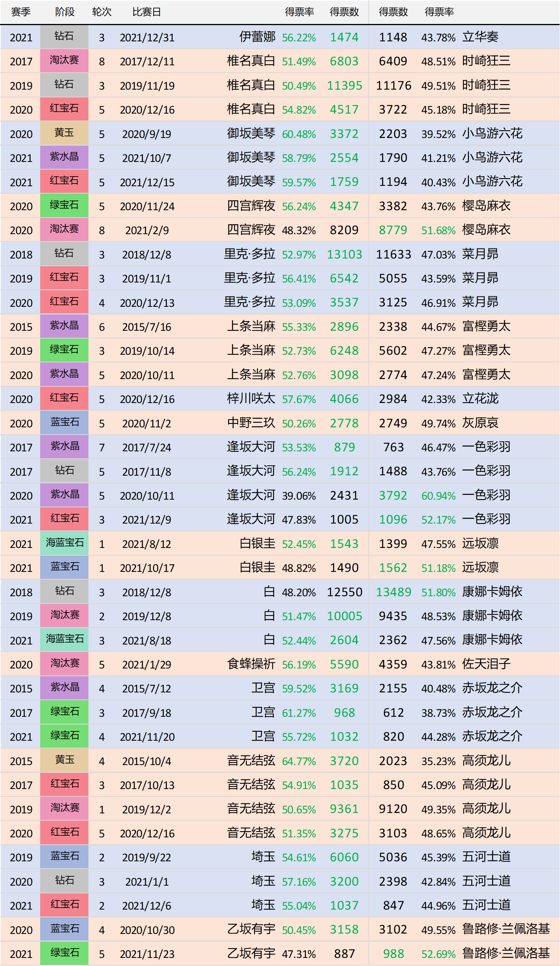Click vote count 10005
560x966 pixels.
344,616
